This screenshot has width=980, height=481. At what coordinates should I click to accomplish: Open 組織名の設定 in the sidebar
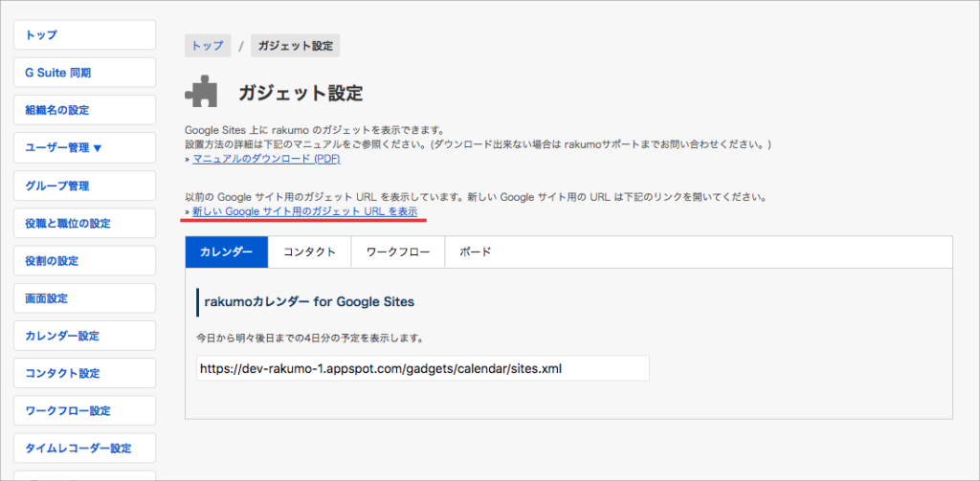coord(84,111)
